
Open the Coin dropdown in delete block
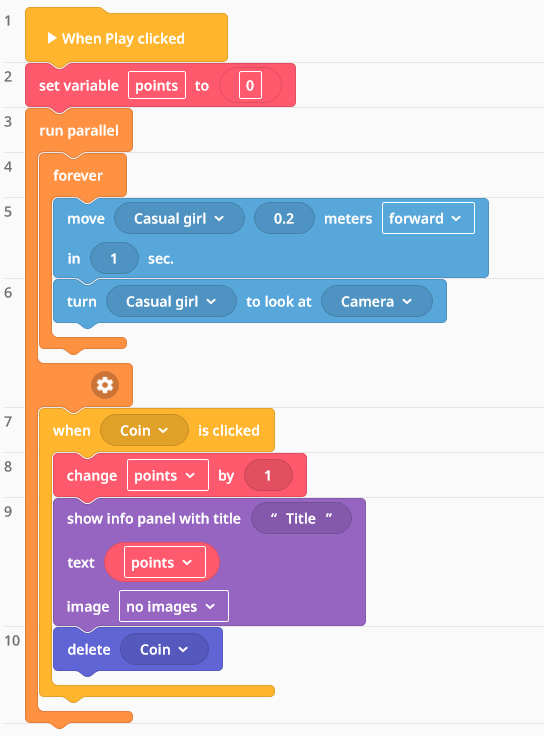pos(164,649)
